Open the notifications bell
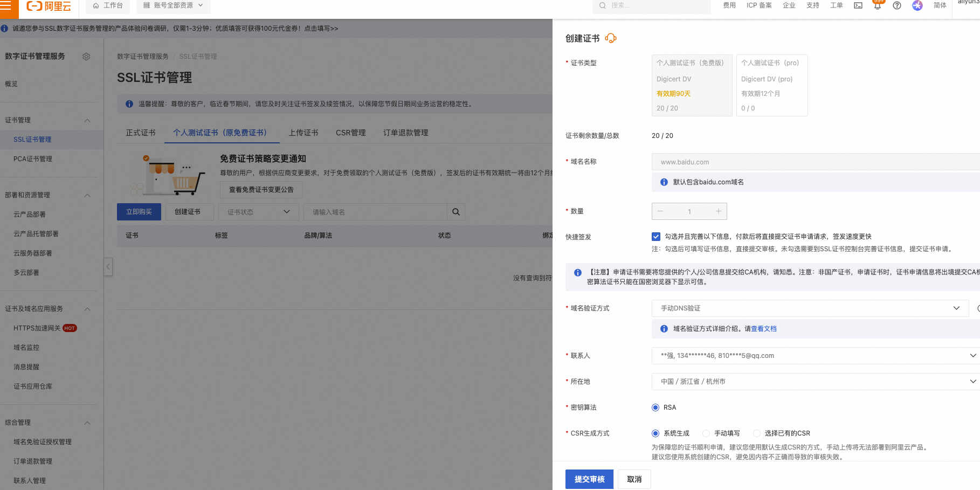Screen dimensions: 980x490 [x=878, y=6]
